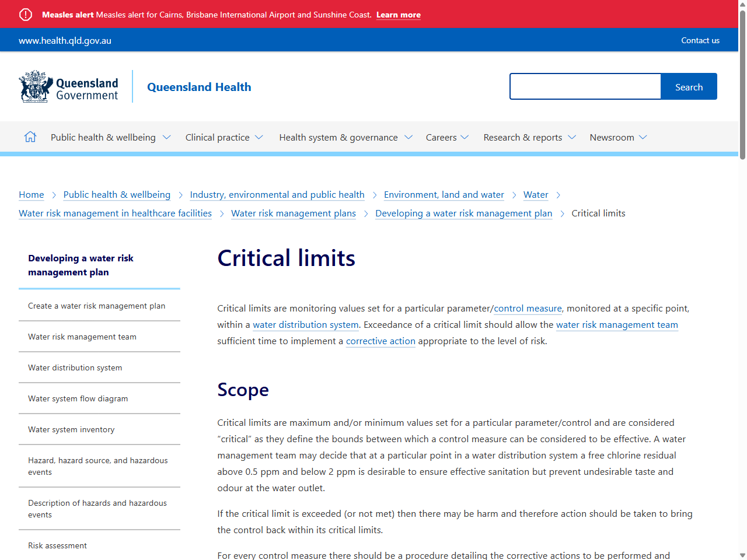This screenshot has height=560, width=747.
Task: Select the Queensland Government coat of arms logo
Action: pyautogui.click(x=35, y=86)
